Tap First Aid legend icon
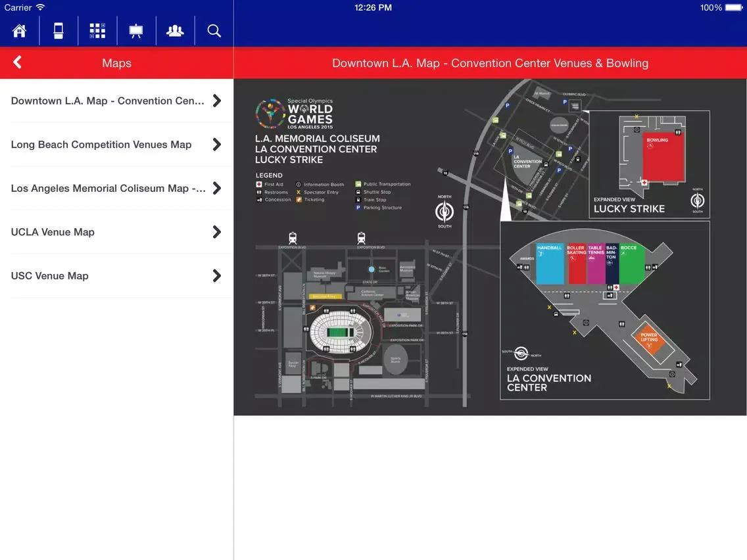 point(259,184)
